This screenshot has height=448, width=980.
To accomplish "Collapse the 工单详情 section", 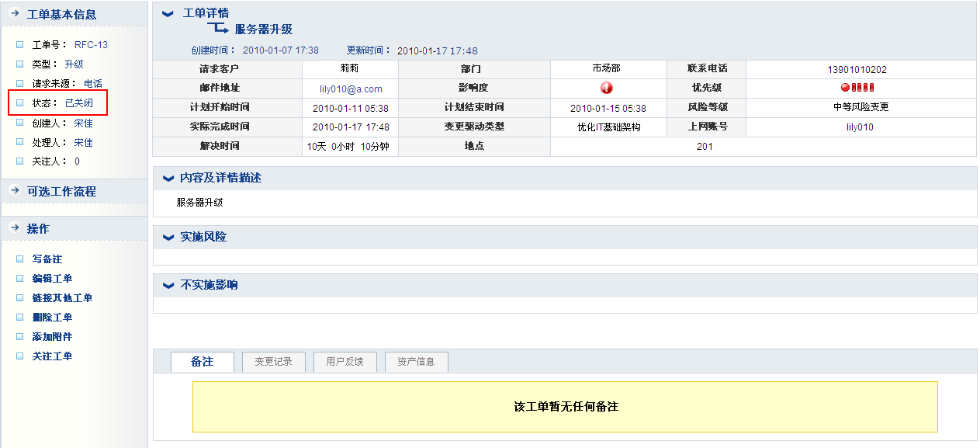I will [x=168, y=14].
